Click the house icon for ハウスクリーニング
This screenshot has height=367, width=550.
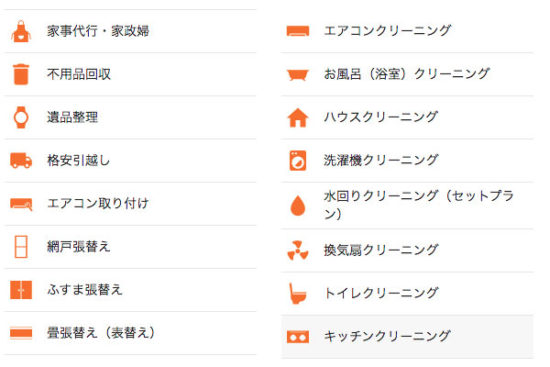pos(298,118)
